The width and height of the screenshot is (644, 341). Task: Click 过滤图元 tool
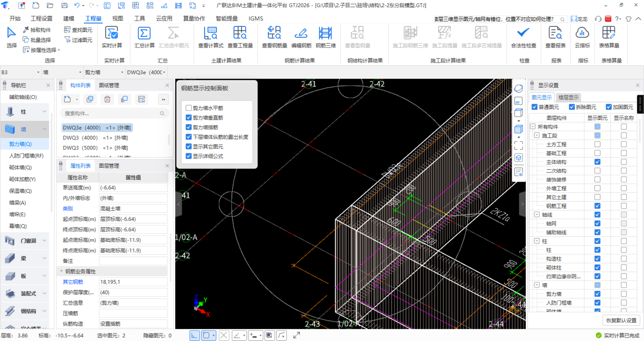pyautogui.click(x=78, y=40)
